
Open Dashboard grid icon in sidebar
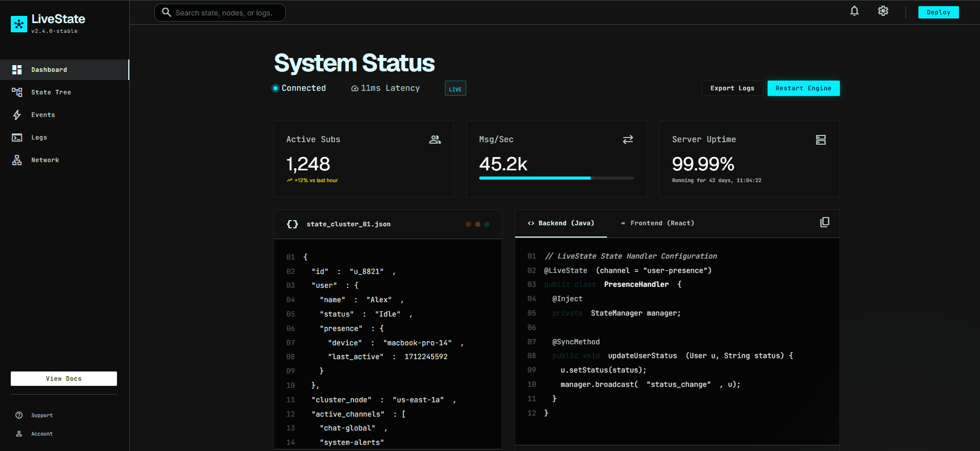[x=17, y=70]
